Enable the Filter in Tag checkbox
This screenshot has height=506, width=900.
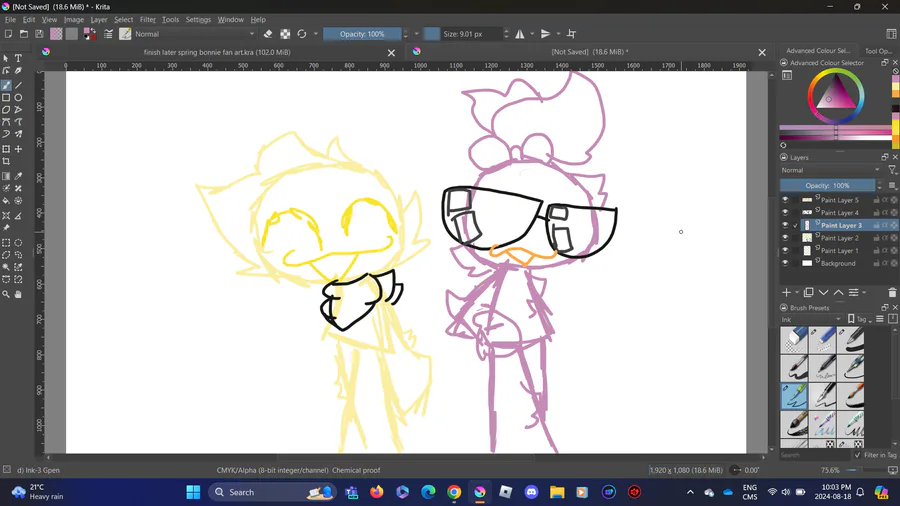[858, 455]
